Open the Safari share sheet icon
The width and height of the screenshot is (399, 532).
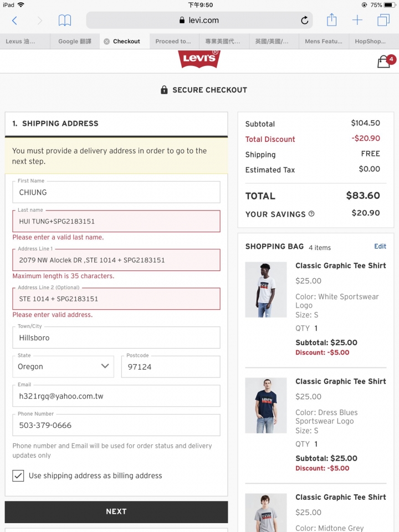point(331,20)
